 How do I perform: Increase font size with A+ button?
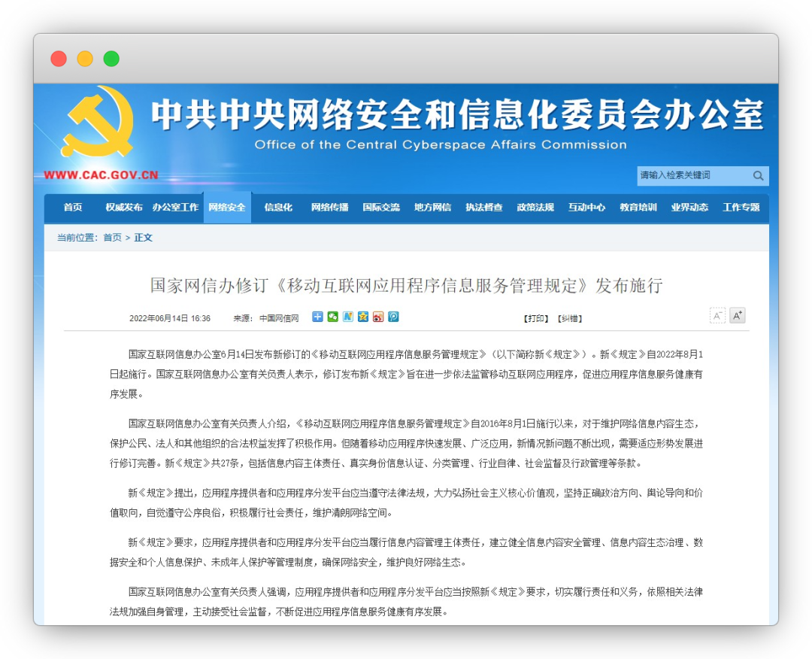(x=738, y=315)
